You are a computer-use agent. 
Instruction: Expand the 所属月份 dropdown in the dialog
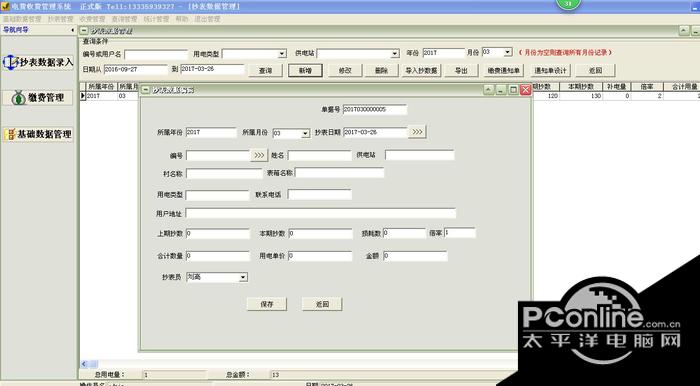305,133
